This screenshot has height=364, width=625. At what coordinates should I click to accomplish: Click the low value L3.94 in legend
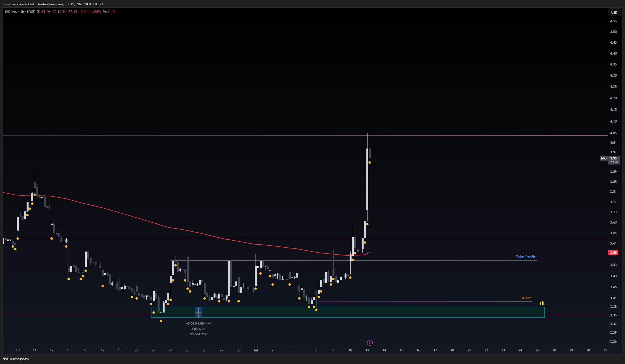click(62, 12)
